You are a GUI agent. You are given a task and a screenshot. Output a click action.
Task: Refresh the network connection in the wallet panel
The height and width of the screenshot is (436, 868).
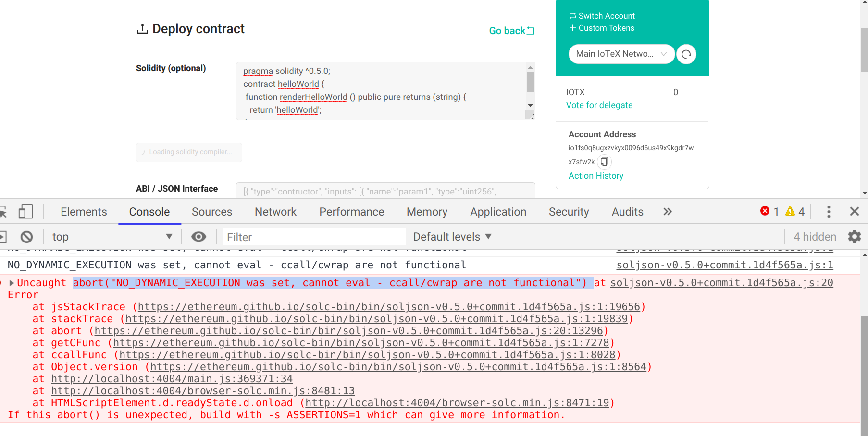[x=686, y=54]
